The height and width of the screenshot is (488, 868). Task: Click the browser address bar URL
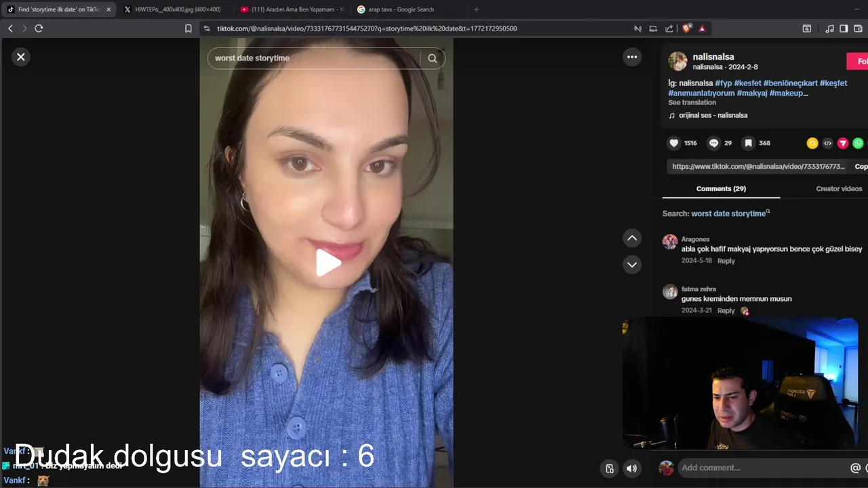tap(367, 28)
